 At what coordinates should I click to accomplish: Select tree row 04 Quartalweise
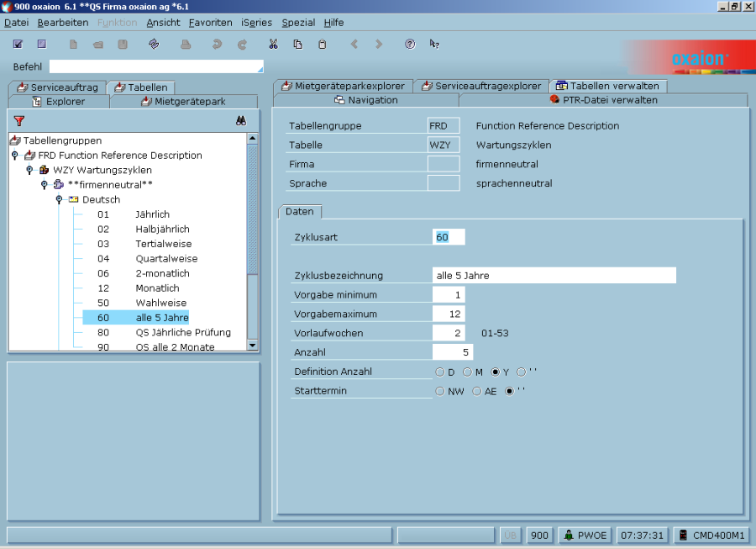pyautogui.click(x=148, y=259)
